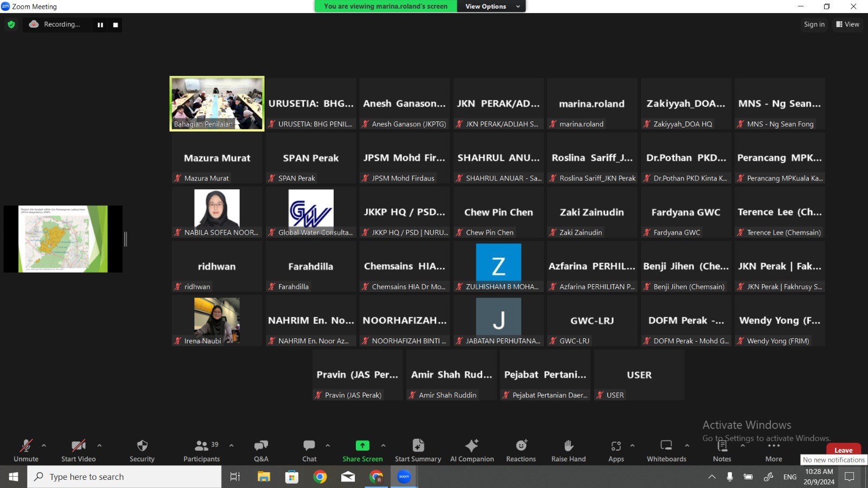868x488 pixels.
Task: Select the Fardyana GWC participant tile
Action: (686, 212)
